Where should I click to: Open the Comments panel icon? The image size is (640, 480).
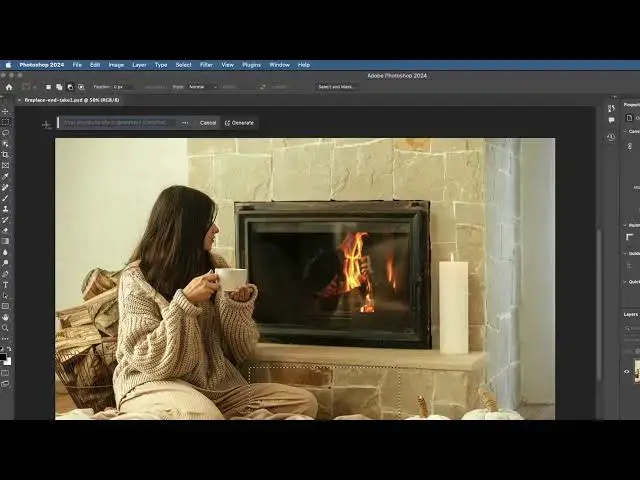coord(611,120)
